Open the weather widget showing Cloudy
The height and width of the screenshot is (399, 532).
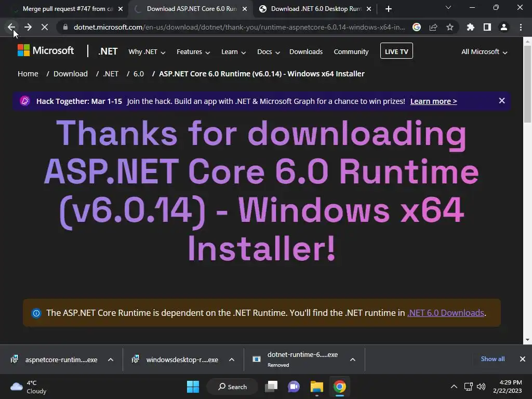coord(29,387)
